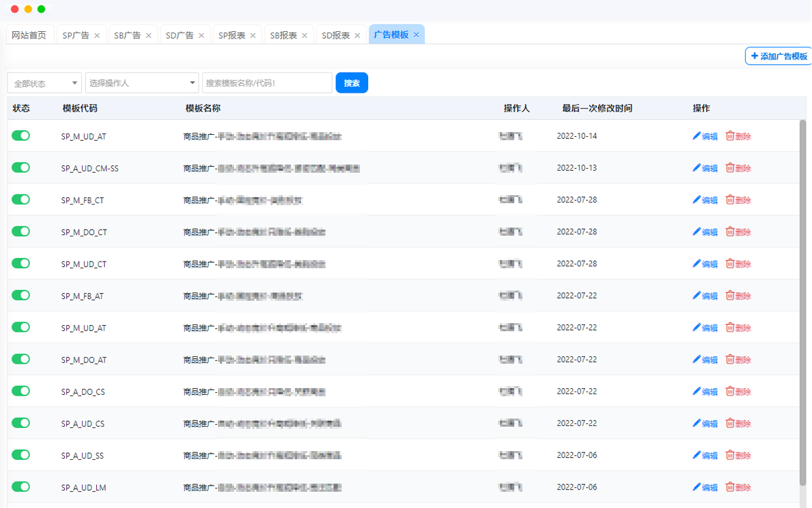Screen dimensions: 812x508
Task: Delete the SP_M_DO_AT template
Action: pyautogui.click(x=738, y=360)
